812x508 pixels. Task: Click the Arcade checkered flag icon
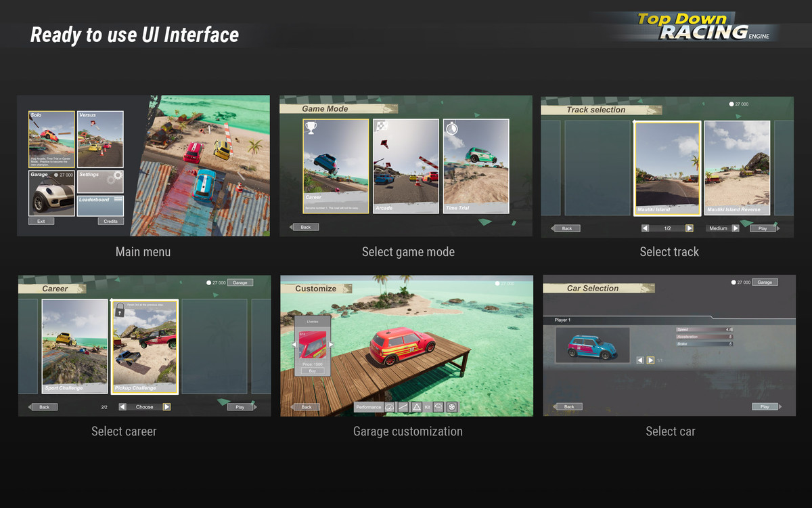point(381,126)
